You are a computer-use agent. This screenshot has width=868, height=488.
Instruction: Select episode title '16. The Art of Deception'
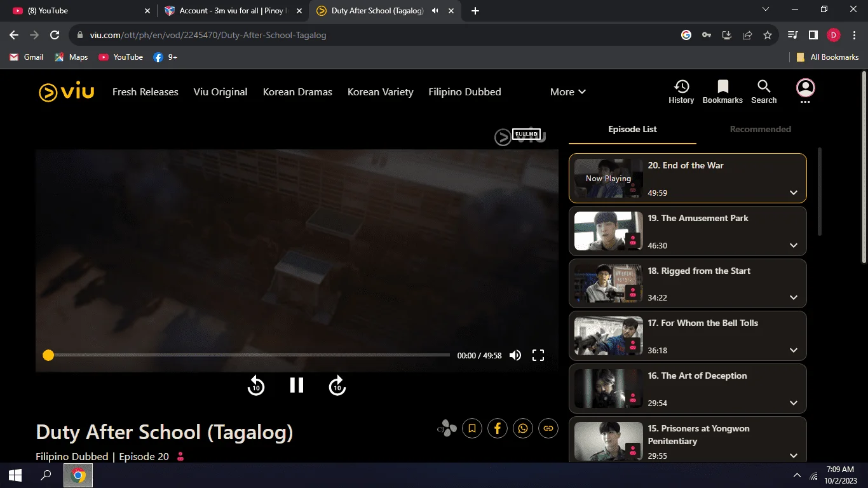click(697, 376)
